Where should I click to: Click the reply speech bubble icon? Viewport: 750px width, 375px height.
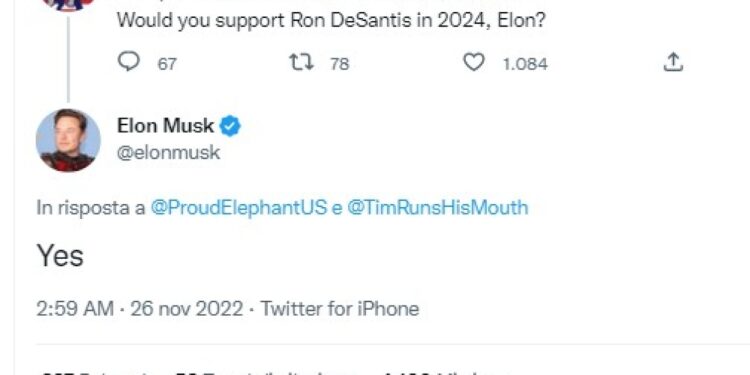[x=129, y=62]
